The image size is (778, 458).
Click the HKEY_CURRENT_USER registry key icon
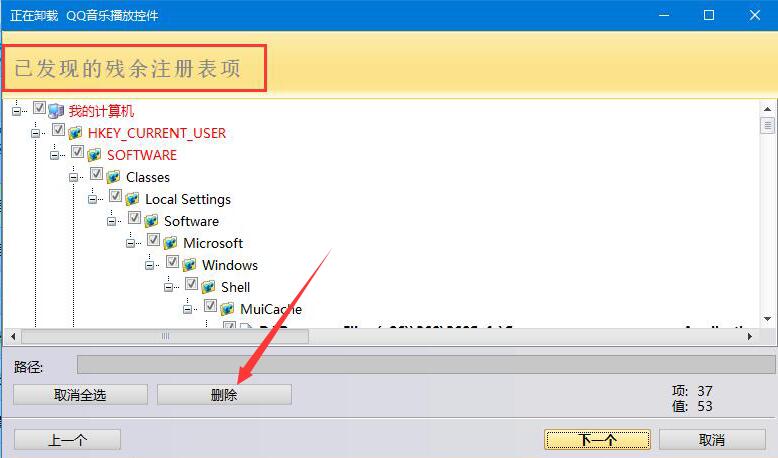75,132
